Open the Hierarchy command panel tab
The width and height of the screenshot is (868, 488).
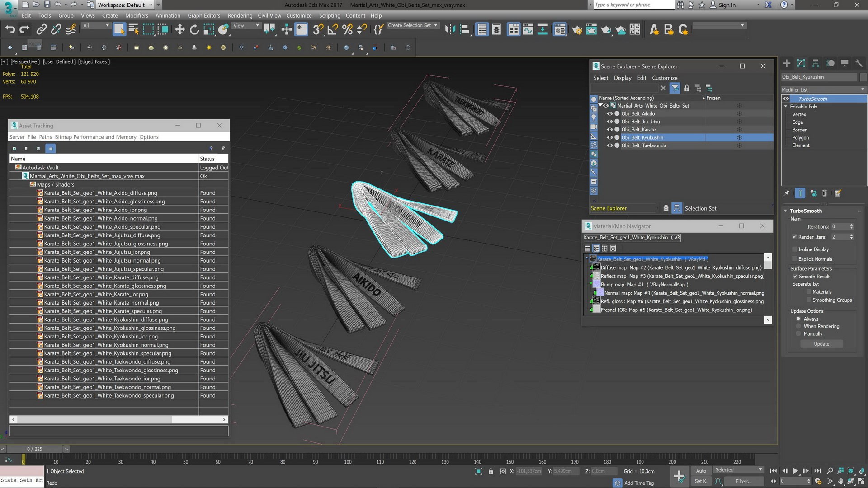click(x=816, y=63)
